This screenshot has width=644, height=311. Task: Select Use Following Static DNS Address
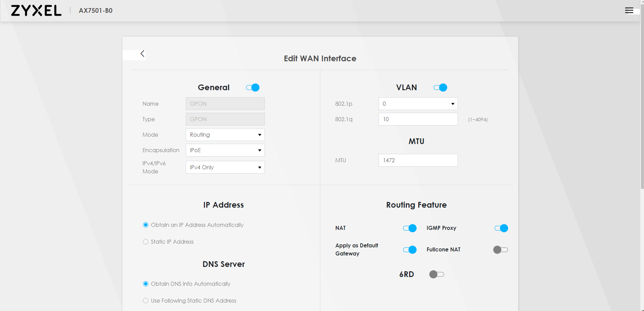tap(146, 301)
